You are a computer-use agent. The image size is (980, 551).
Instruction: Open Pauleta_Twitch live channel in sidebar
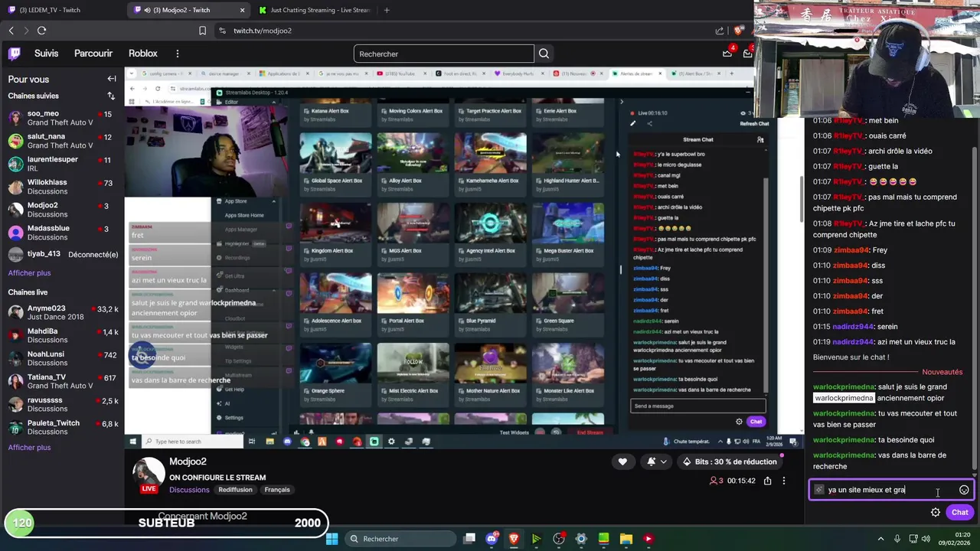[x=61, y=427]
